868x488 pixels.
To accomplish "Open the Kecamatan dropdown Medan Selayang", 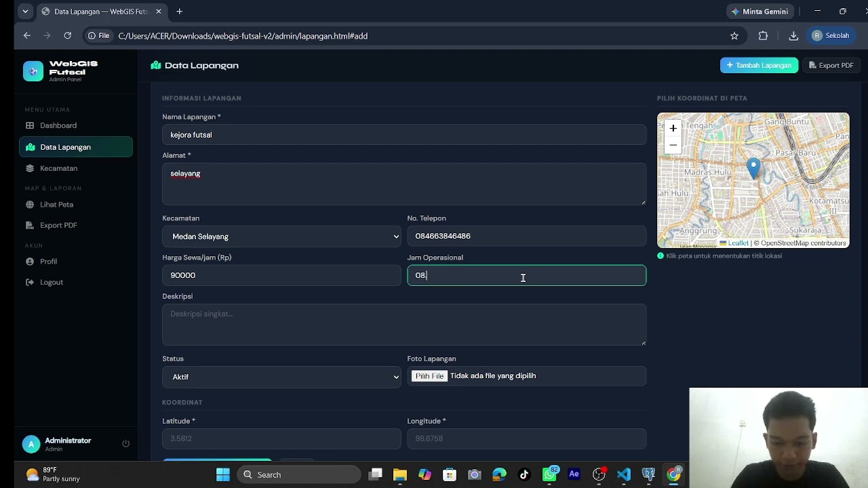I will coord(281,237).
